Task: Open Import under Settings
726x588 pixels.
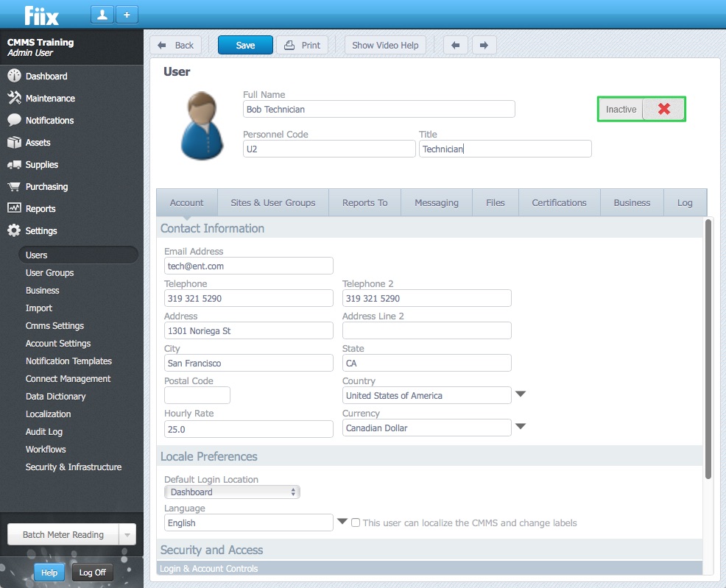Action: coord(39,308)
